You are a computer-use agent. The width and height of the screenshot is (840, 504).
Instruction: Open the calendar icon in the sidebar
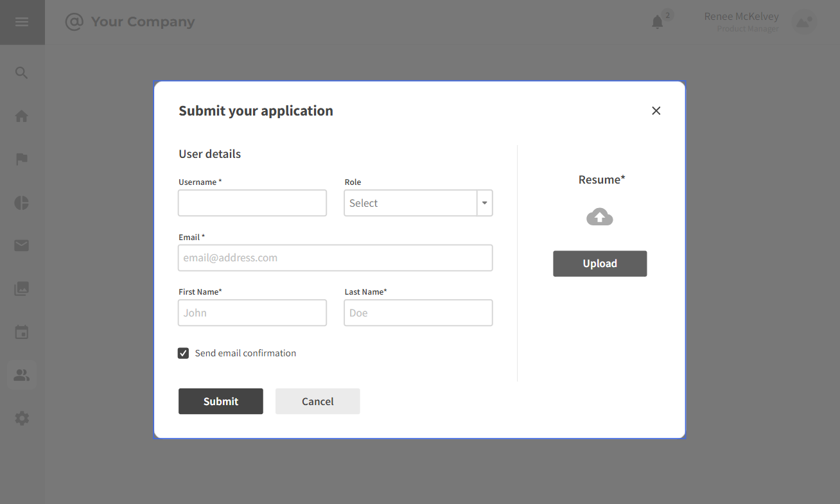pos(21,332)
